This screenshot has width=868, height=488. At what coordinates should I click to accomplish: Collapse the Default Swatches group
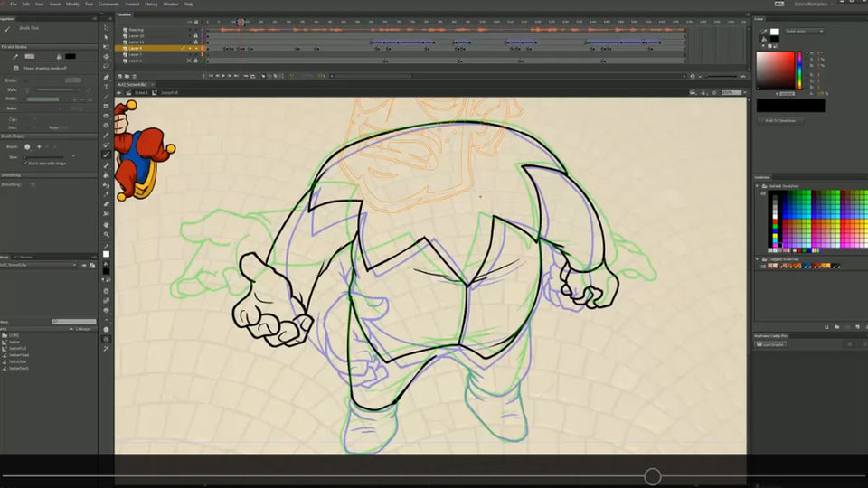click(759, 187)
